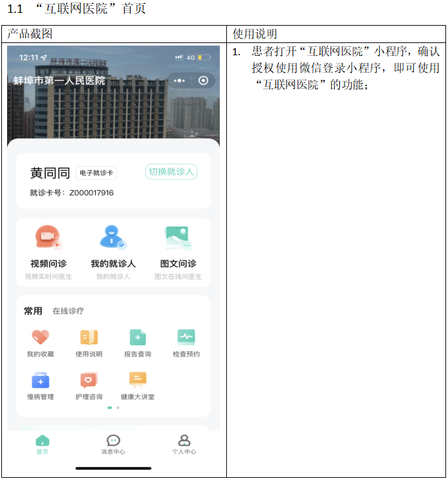This screenshot has width=448, height=481.
Task: Open 护理咨询 heart chat icon
Action: 89,380
